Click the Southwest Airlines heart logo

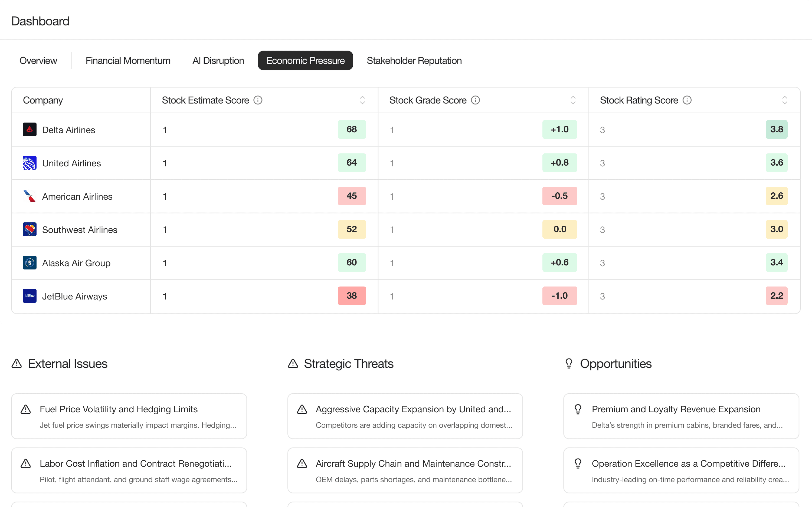(30, 229)
